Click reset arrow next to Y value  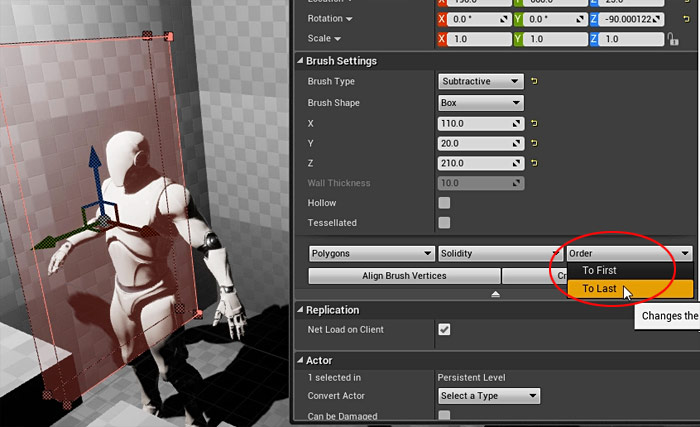[534, 143]
